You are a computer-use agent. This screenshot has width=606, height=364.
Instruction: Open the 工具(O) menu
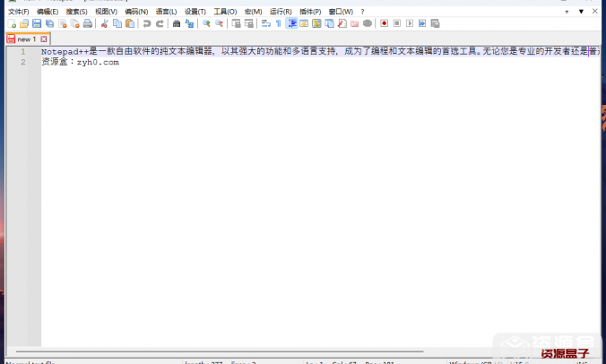225,12
